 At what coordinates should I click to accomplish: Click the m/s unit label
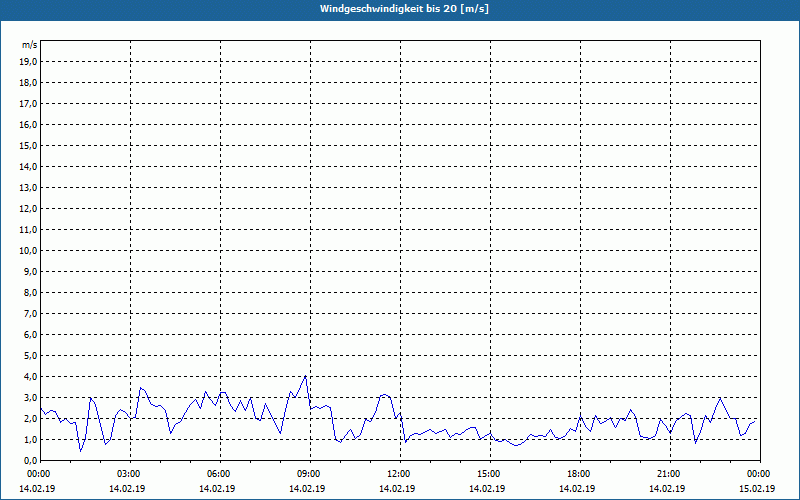tap(29, 45)
